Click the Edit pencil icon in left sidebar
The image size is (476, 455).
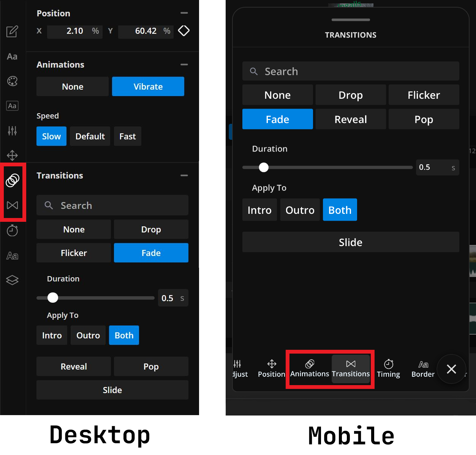click(12, 31)
